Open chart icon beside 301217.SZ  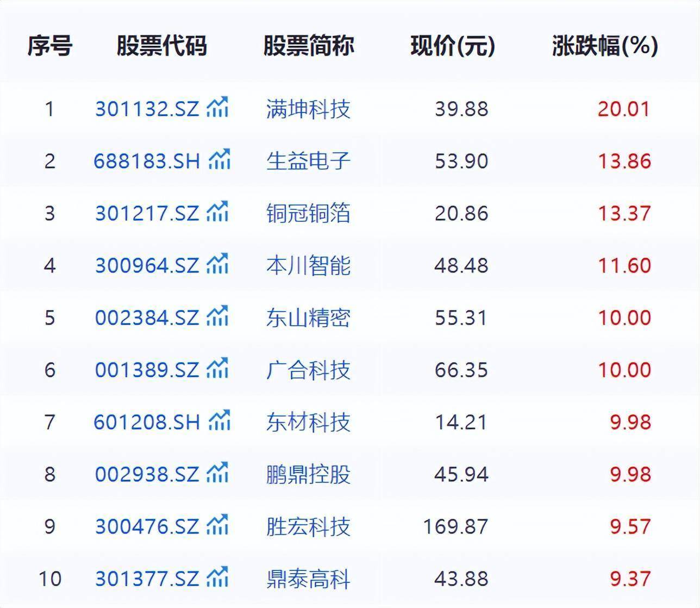tap(217, 212)
